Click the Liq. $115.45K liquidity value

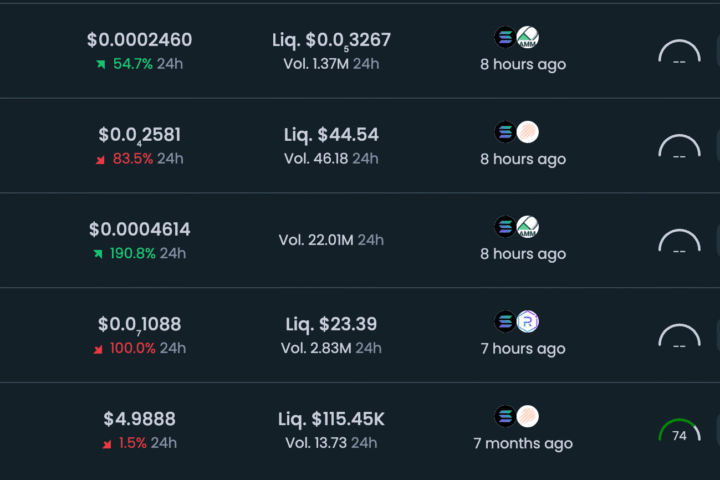coord(331,419)
